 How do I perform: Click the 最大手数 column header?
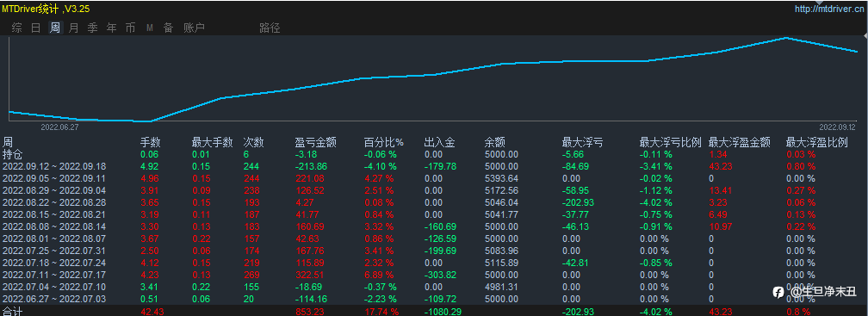pyautogui.click(x=213, y=142)
